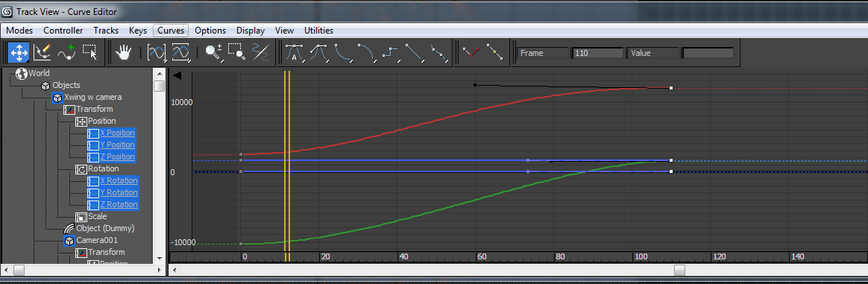868x284 pixels.
Task: Select the Z Rotation track
Action: coord(119,204)
